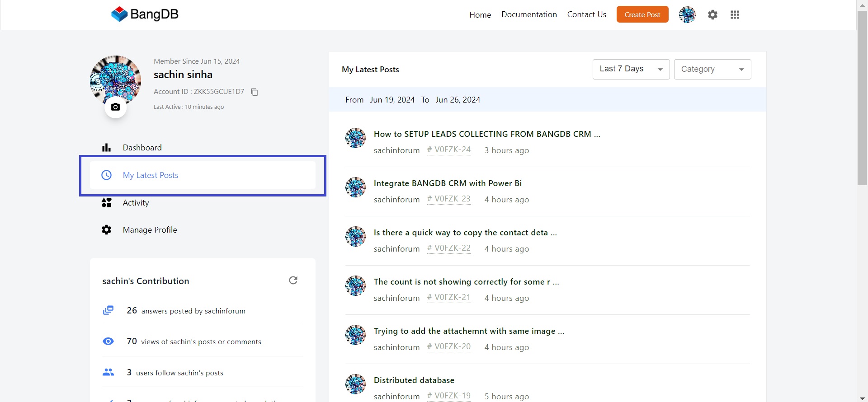868x402 pixels.
Task: Click the Activity shapes icon
Action: pos(106,203)
